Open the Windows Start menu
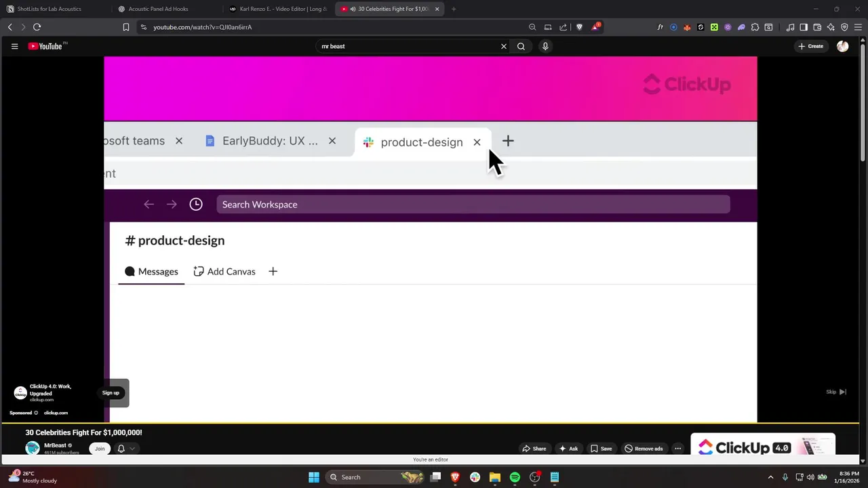Image resolution: width=868 pixels, height=488 pixels. point(314,477)
